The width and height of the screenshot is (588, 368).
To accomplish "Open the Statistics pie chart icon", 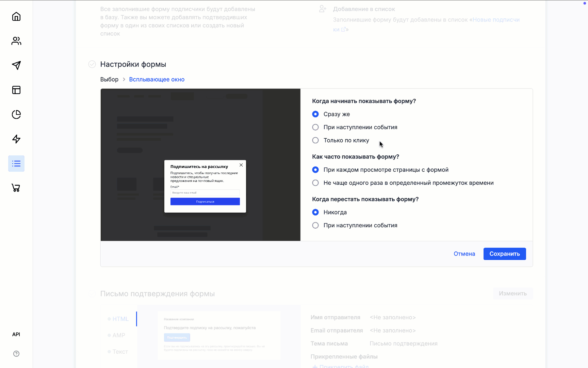I will [x=16, y=115].
